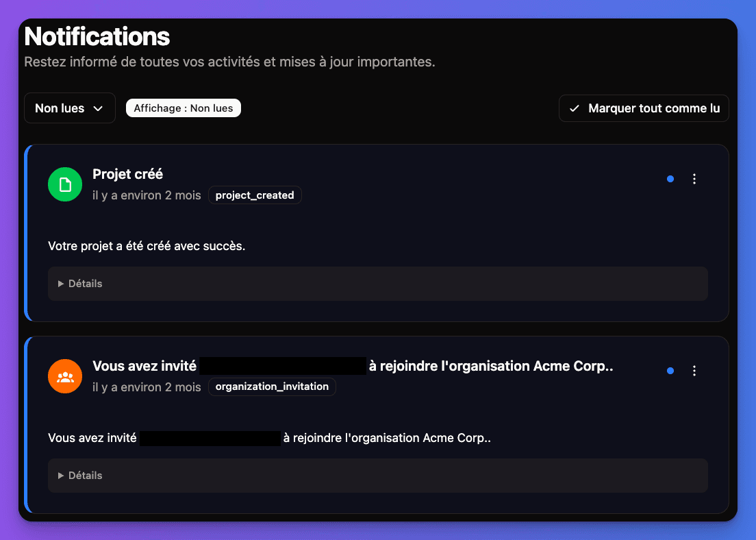The width and height of the screenshot is (756, 540).
Task: Select the project_created type badge
Action: click(255, 195)
